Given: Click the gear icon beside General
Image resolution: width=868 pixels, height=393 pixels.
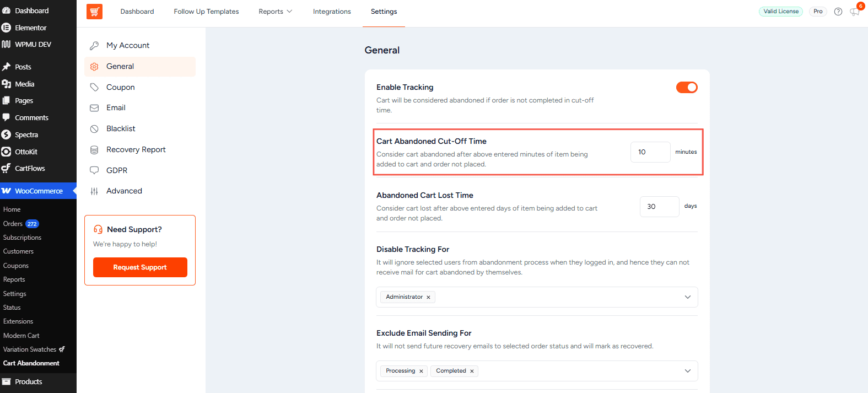Looking at the screenshot, I should (x=94, y=67).
